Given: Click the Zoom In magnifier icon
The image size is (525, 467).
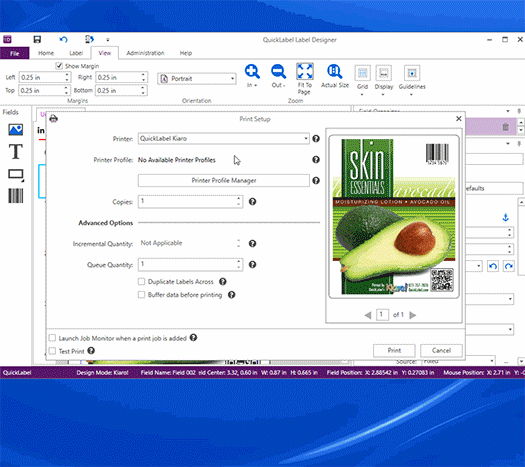Looking at the screenshot, I should pos(252,72).
